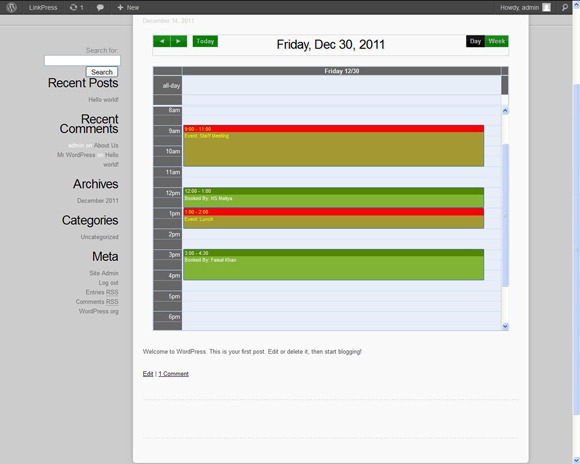Image resolution: width=580 pixels, height=464 pixels.
Task: Switch calendar to Day view
Action: tap(475, 41)
